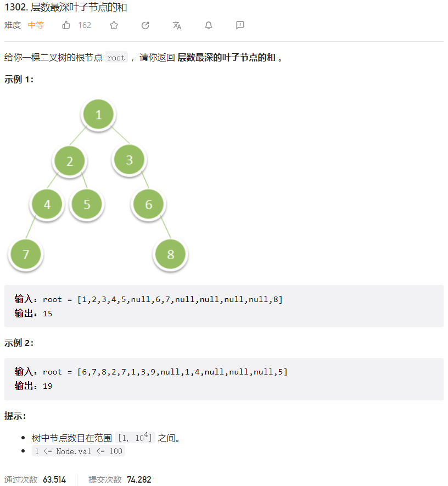
Task: Click the 通过次数 count 63,514
Action: (x=55, y=479)
